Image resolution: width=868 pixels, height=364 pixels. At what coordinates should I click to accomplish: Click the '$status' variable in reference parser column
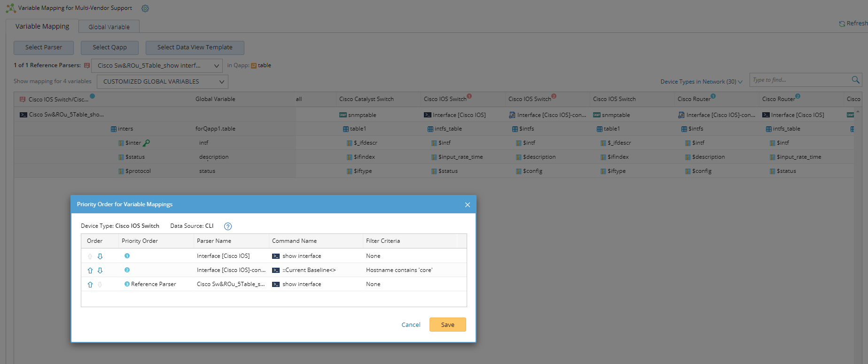coord(135,157)
